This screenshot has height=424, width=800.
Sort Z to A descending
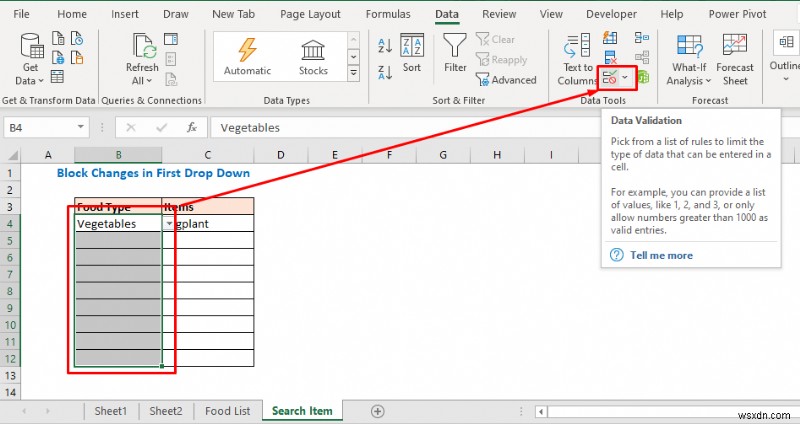pos(385,72)
